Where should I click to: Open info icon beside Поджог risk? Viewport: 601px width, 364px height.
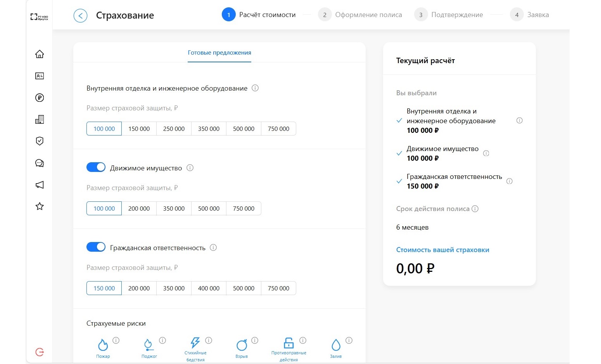tap(162, 340)
